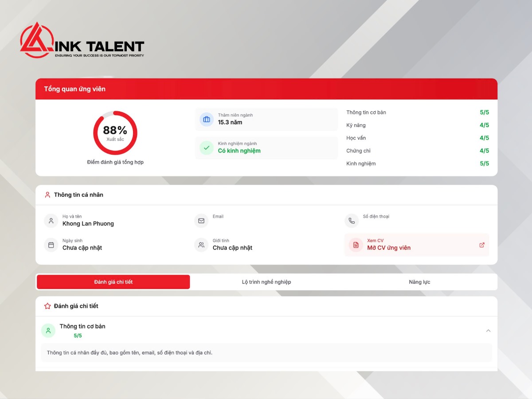
Task: Click the Kỹ năng 4/5 score row
Action: coord(417,125)
